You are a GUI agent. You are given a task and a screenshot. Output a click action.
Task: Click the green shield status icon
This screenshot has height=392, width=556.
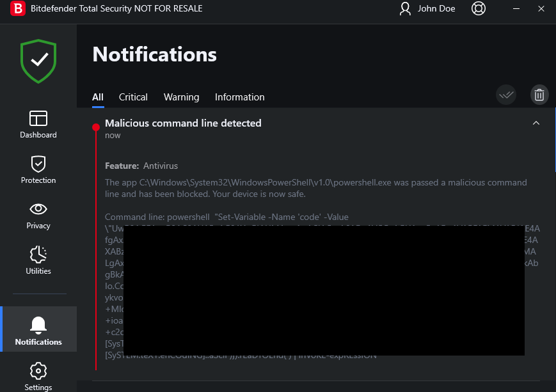click(39, 60)
